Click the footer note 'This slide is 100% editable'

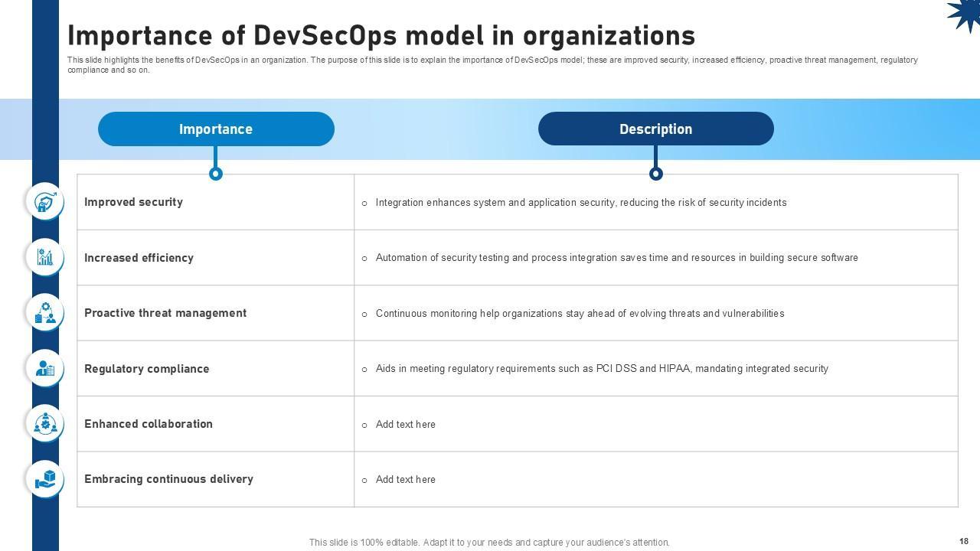tap(489, 543)
